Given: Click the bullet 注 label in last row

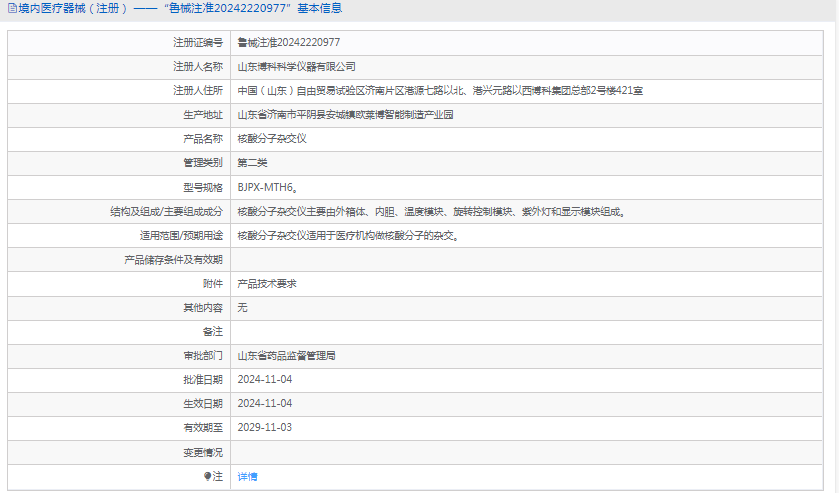Looking at the screenshot, I should pyautogui.click(x=213, y=476).
